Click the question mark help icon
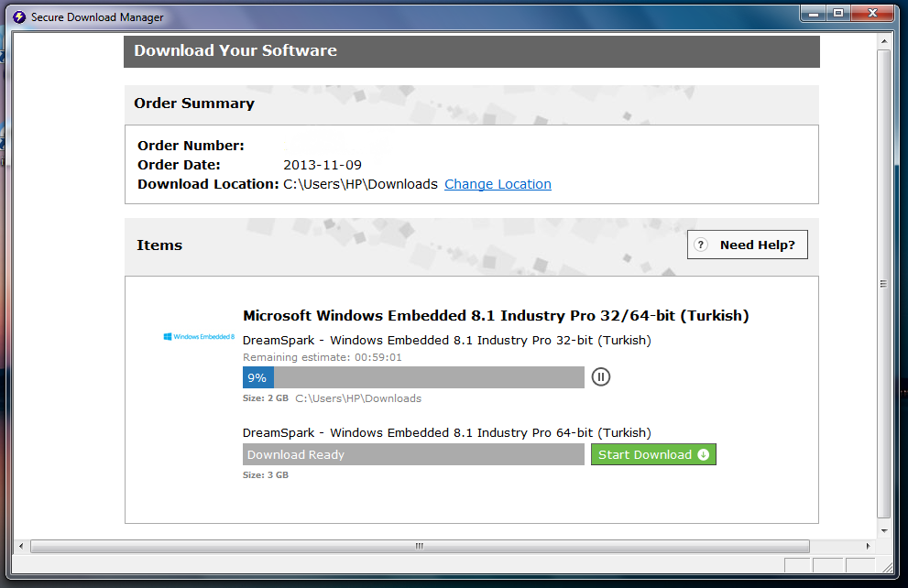Image resolution: width=908 pixels, height=588 pixels. [701, 245]
